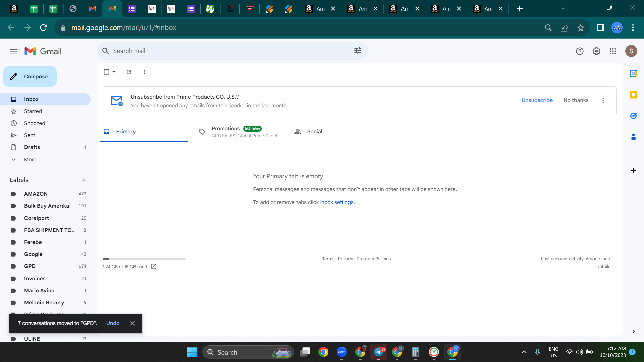Open Privacy link in footer
644x362 pixels.
pos(345,259)
